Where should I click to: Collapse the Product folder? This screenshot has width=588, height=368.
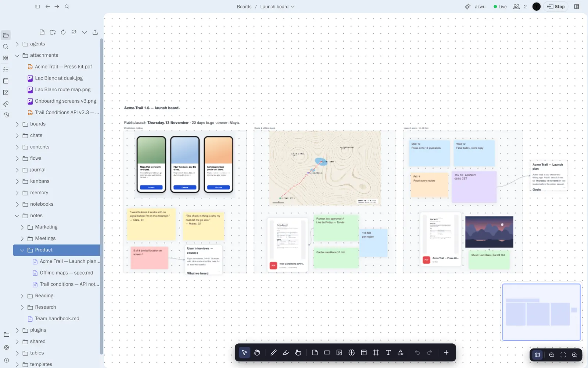coord(22,250)
